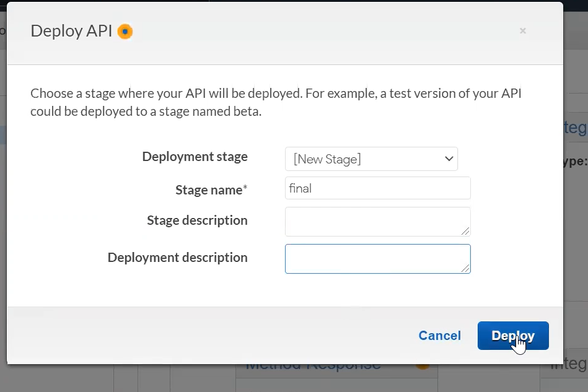Click the Deployment description label

pos(177,258)
